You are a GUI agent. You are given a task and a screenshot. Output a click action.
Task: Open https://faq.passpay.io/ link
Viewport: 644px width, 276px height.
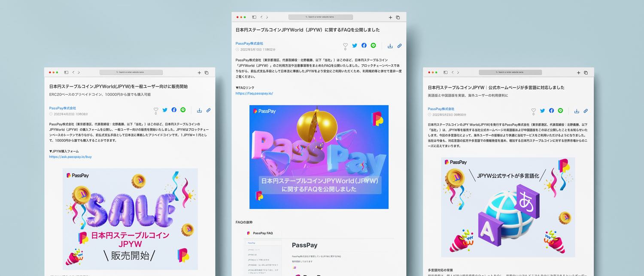254,93
